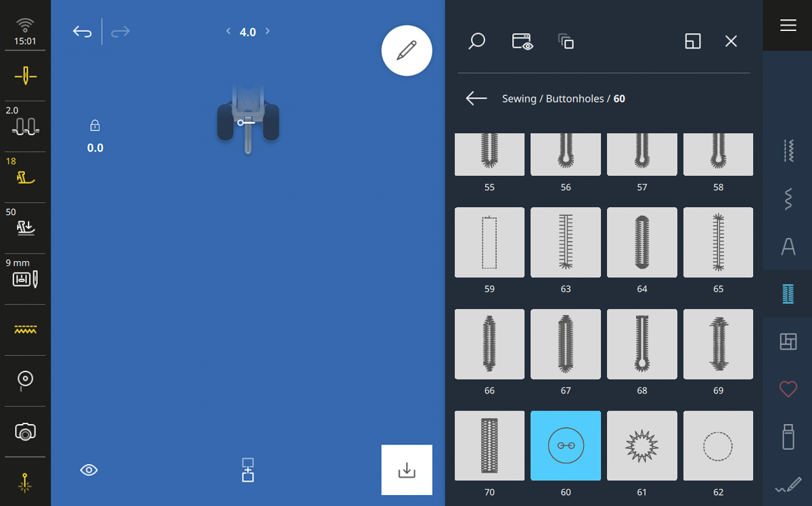Toggle the window preview eye icon
The image size is (812, 506).
[522, 41]
